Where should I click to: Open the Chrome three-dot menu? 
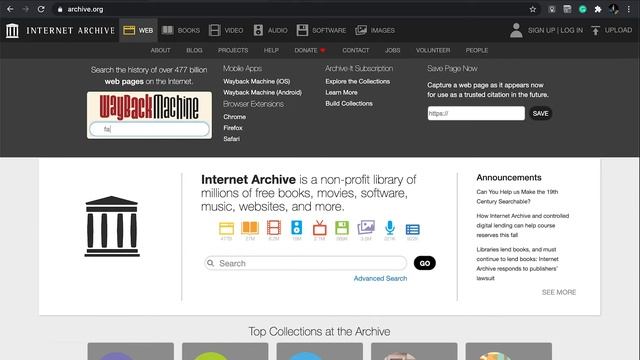click(629, 9)
